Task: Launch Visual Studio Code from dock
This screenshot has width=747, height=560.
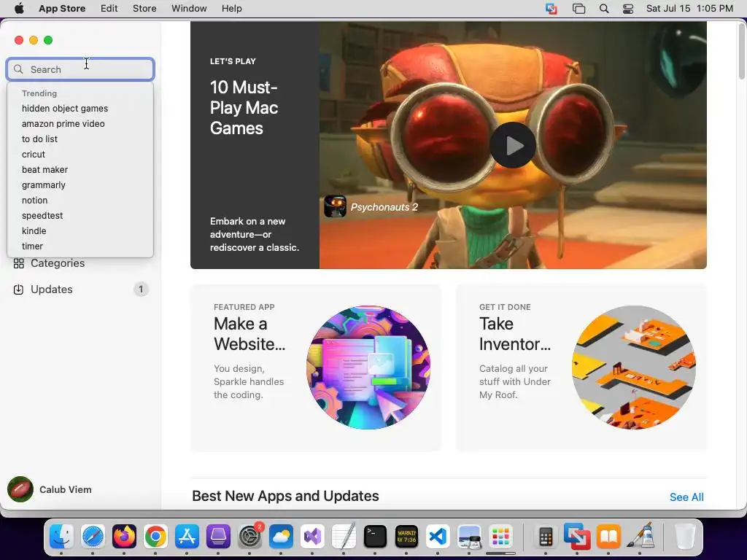Action: [438, 537]
